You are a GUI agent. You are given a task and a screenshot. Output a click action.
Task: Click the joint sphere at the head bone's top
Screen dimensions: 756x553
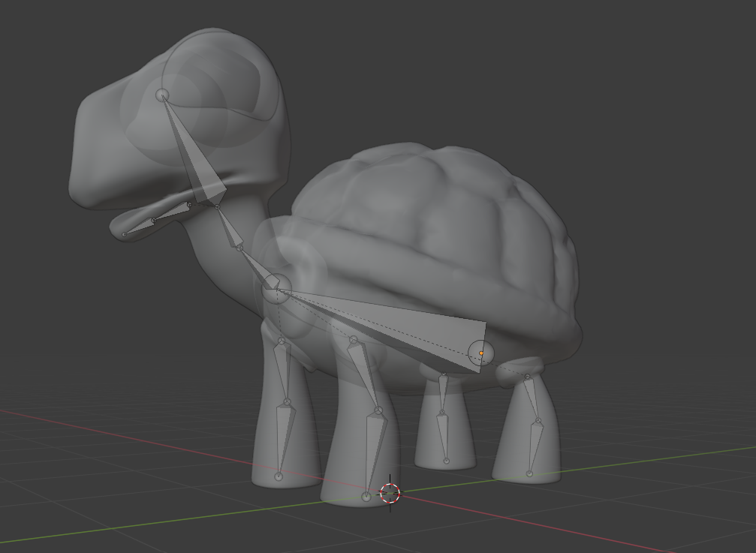tap(162, 95)
